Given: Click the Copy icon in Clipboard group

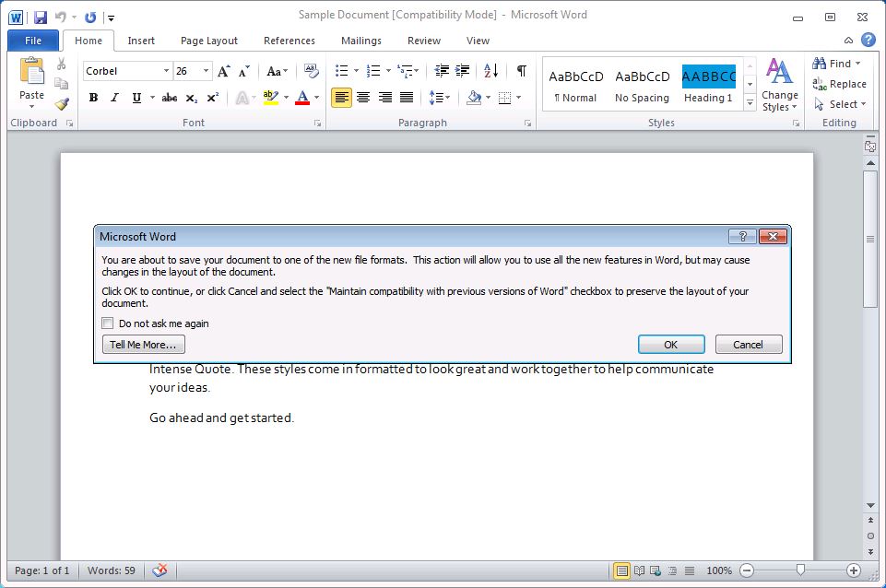Looking at the screenshot, I should (62, 83).
